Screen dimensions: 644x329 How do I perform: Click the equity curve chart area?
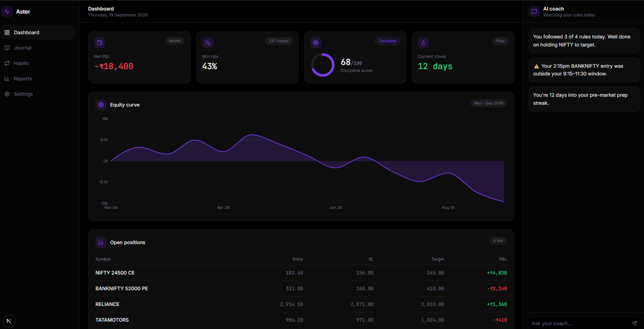click(307, 161)
